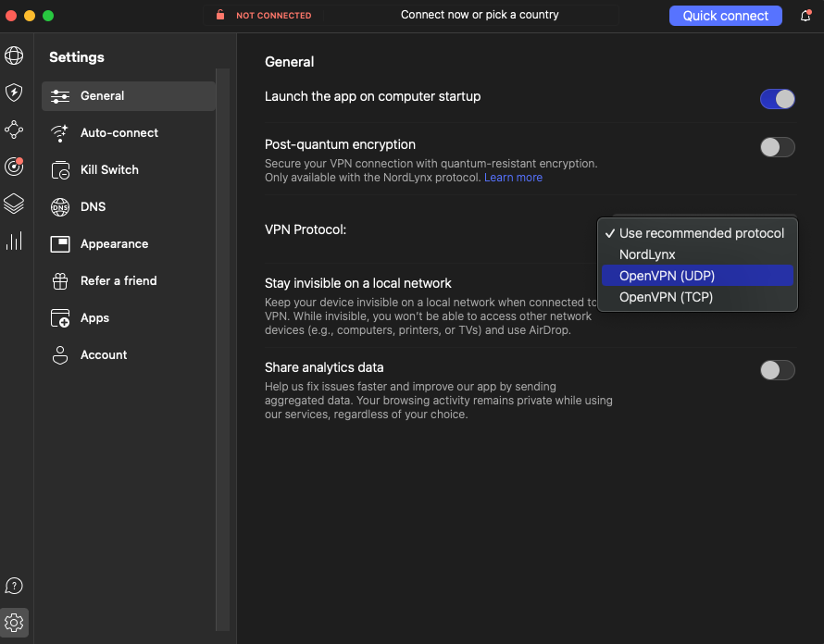Click the Appearance window icon
Screen dimensions: 824x644
60,243
